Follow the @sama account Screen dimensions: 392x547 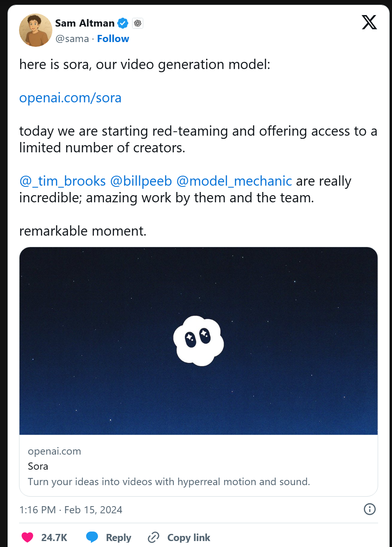pyautogui.click(x=113, y=38)
